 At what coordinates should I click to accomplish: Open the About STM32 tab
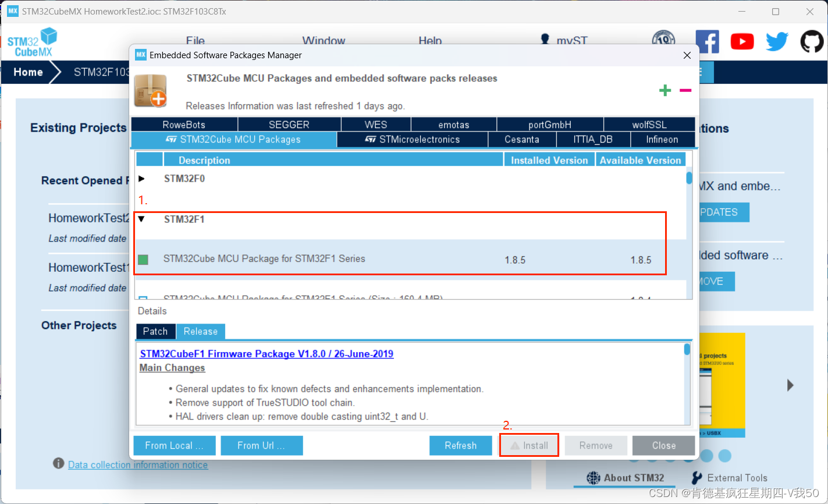(626, 478)
